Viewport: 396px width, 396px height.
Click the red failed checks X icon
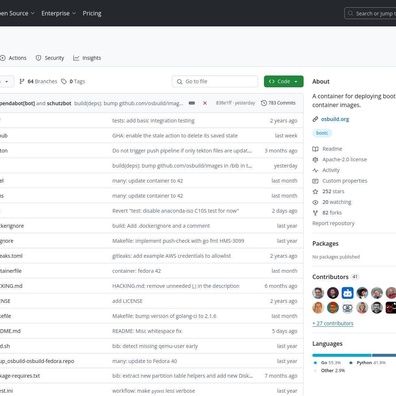pos(205,103)
